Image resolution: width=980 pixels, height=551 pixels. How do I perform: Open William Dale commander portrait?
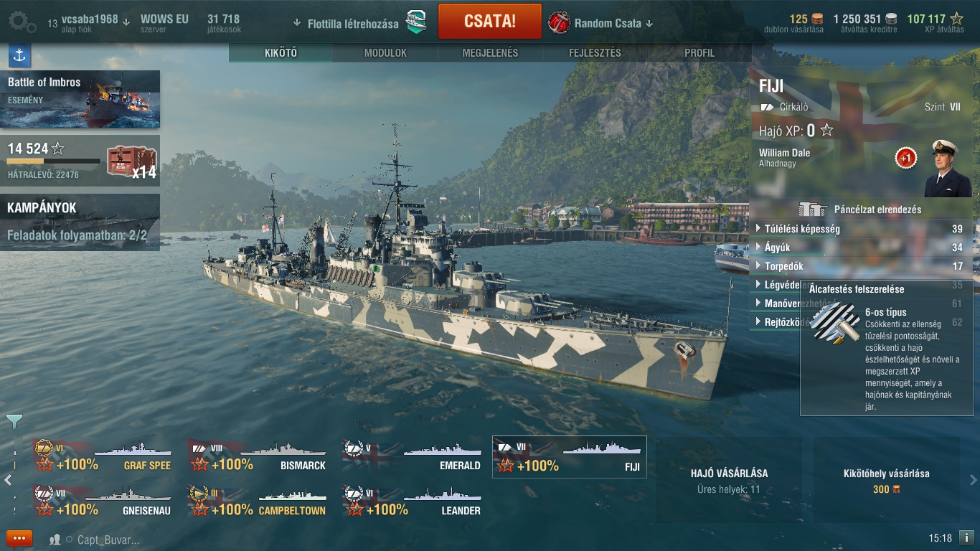[x=948, y=168]
